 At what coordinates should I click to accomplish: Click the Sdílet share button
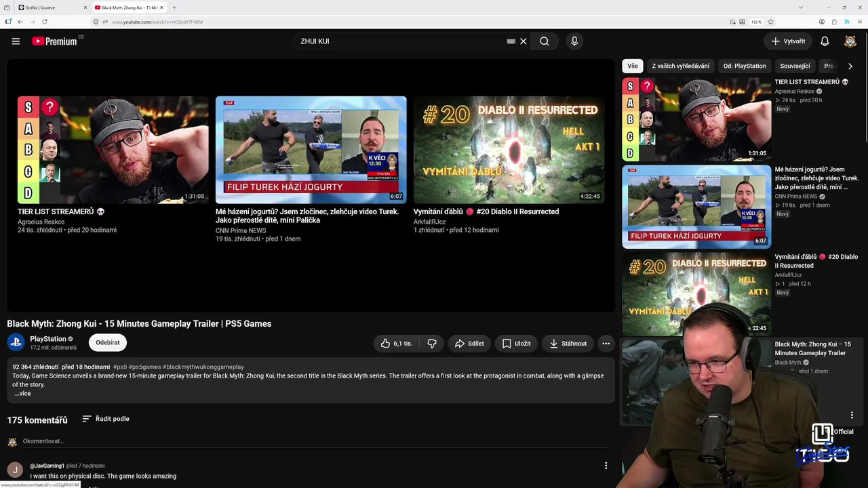(469, 344)
